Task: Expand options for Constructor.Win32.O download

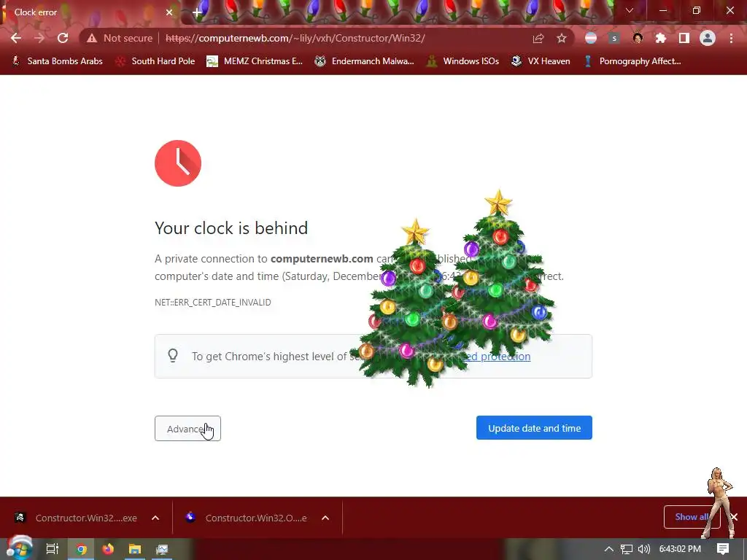Action: tap(325, 518)
